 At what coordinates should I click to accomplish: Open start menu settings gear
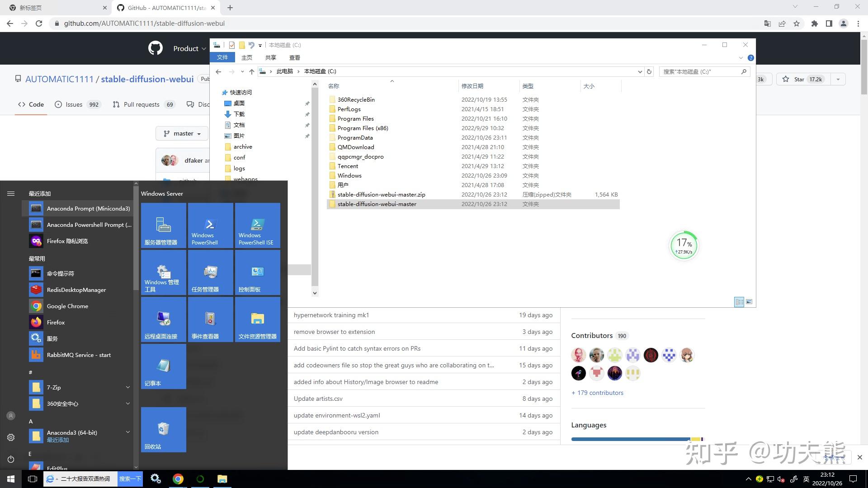pos(11,437)
